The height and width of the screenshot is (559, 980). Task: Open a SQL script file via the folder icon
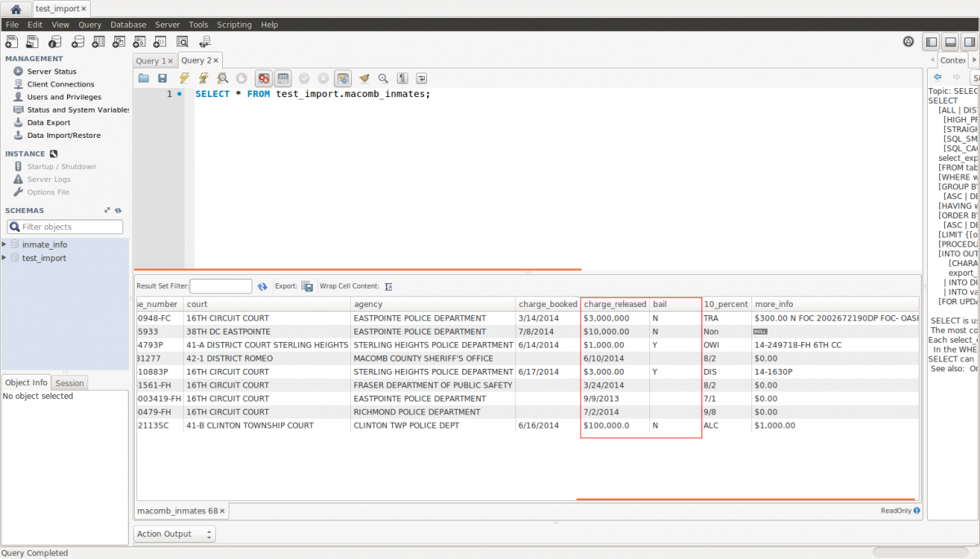coord(144,78)
